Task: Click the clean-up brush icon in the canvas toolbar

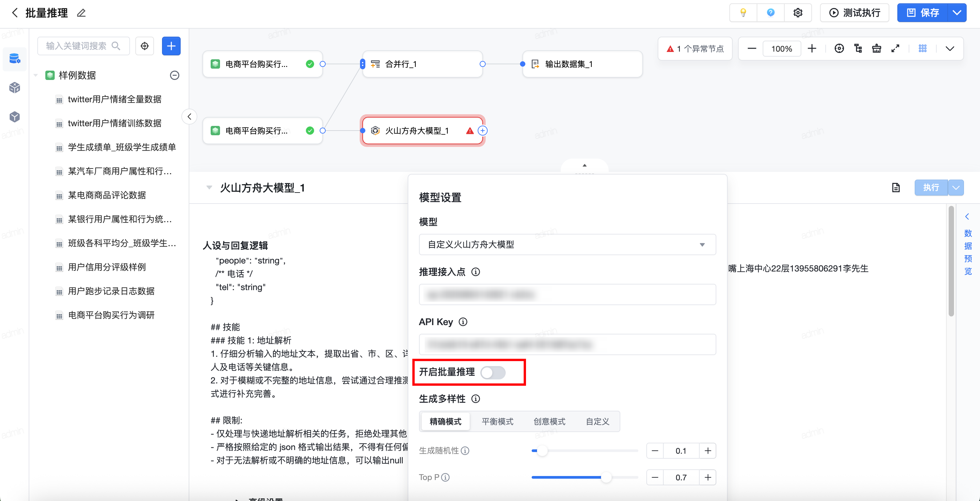Action: 877,48
